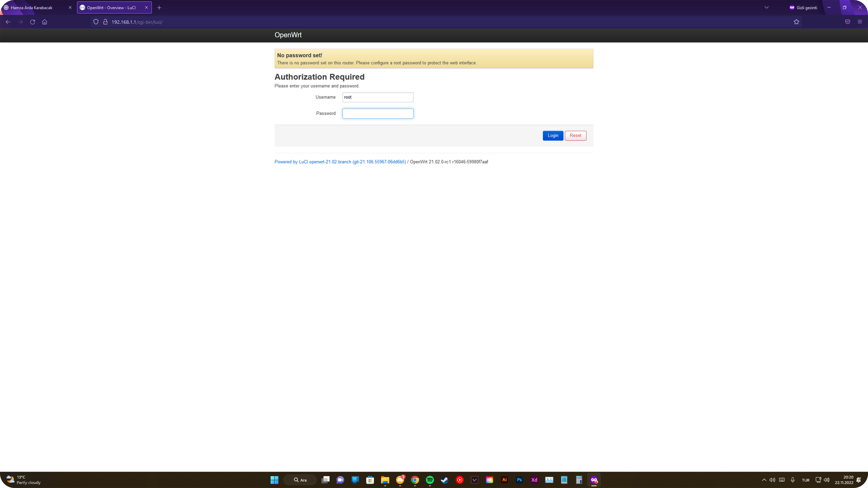
Task: Launch Photoshop from the taskbar
Action: tap(519, 480)
